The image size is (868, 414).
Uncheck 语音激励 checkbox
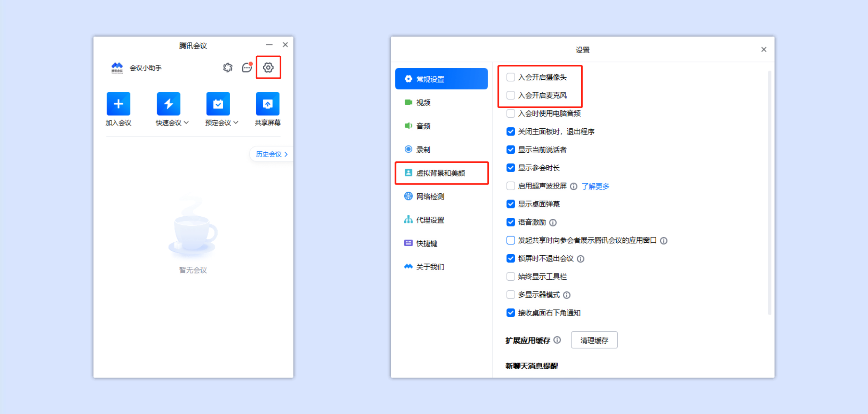(511, 222)
